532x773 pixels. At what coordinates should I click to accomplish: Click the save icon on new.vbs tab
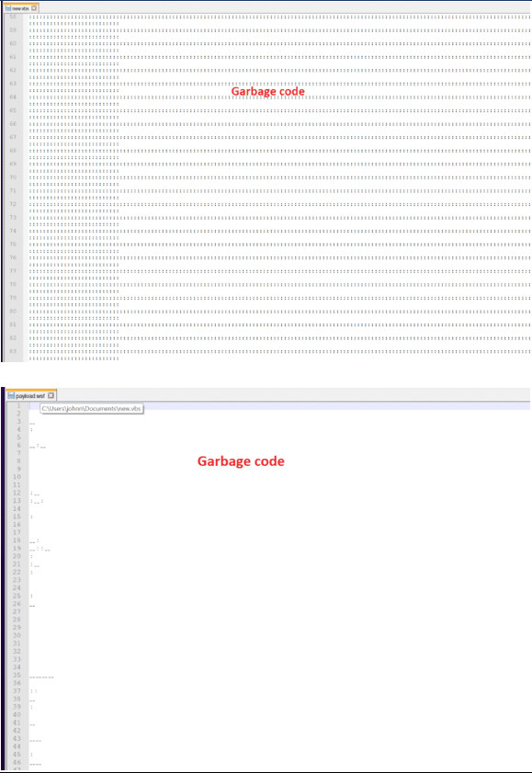[x=8, y=8]
